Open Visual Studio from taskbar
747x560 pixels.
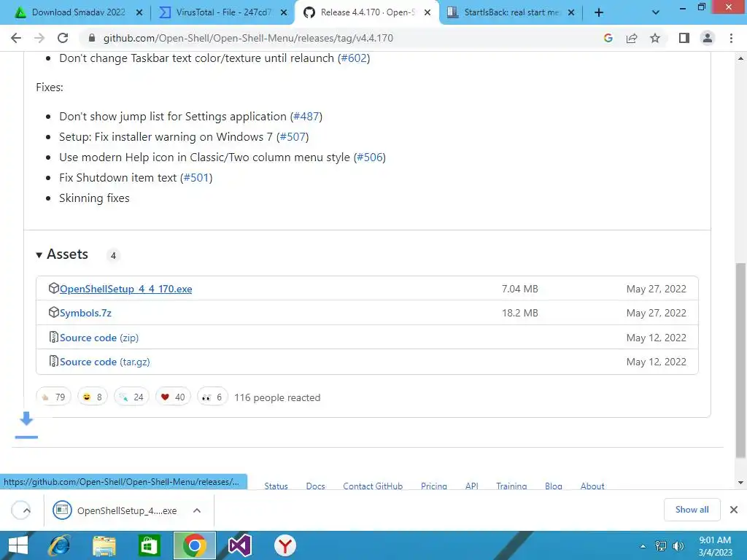[239, 545]
